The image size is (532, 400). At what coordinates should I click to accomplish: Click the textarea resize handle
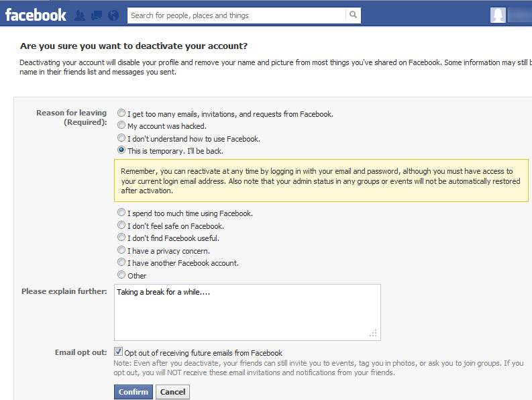tap(373, 334)
